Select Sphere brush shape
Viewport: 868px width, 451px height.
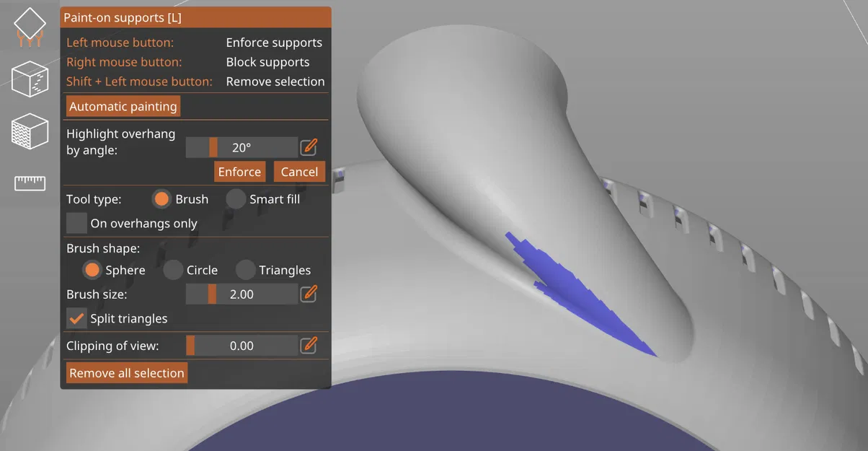coord(92,270)
